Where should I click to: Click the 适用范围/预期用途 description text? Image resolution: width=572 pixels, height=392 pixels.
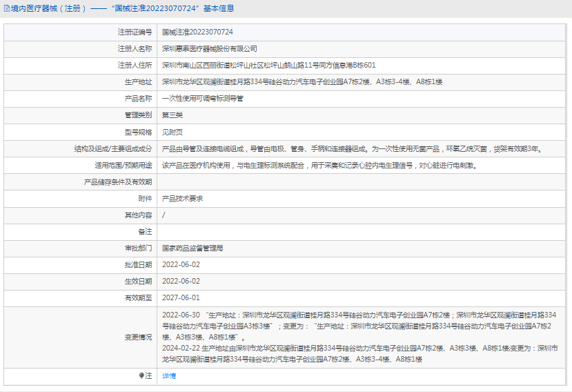320,166
